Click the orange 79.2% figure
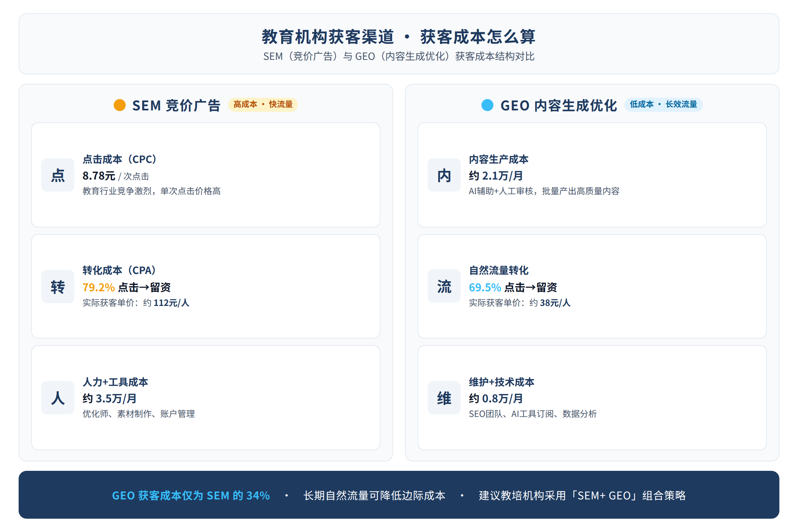 (98, 287)
